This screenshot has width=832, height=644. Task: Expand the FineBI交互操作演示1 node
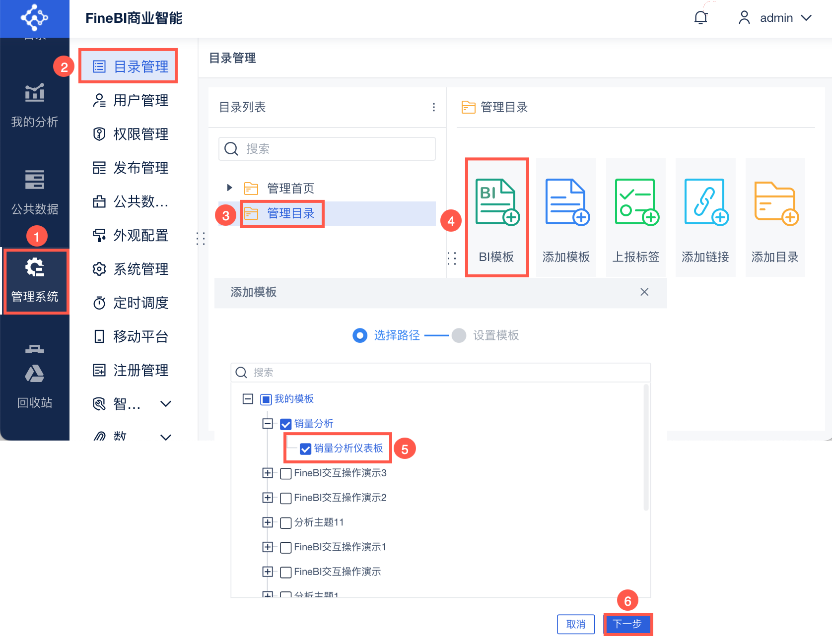click(x=268, y=547)
